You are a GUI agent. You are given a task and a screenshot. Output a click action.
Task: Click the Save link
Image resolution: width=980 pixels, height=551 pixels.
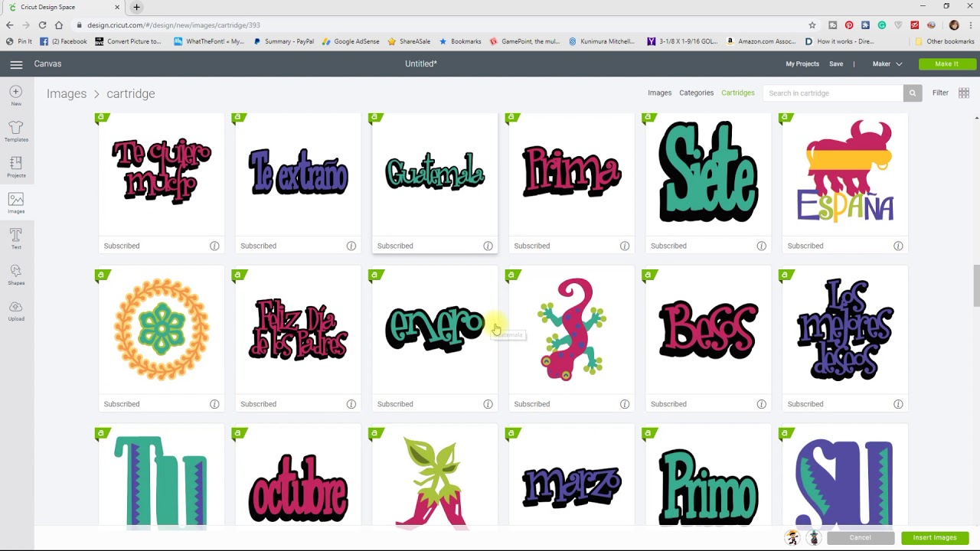click(x=836, y=64)
